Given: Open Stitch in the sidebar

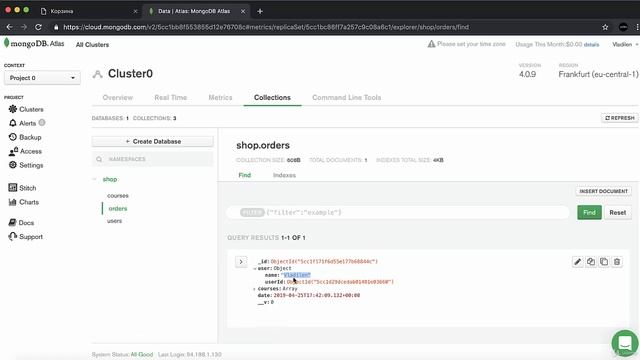Looking at the screenshot, I should (x=23, y=188).
